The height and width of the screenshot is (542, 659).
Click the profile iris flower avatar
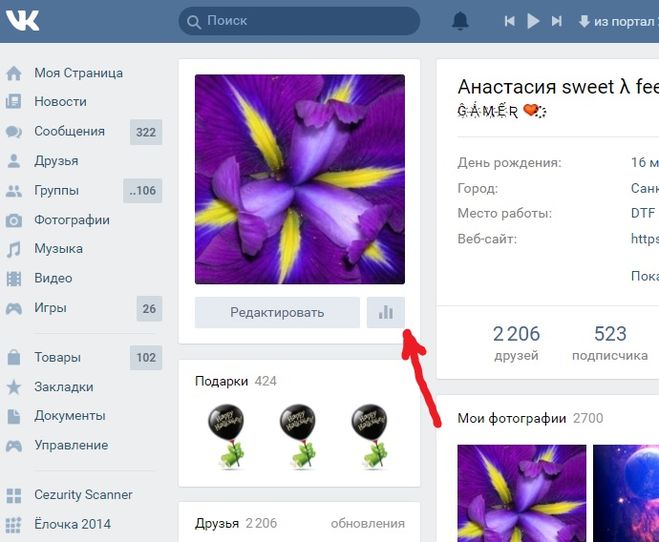point(300,179)
